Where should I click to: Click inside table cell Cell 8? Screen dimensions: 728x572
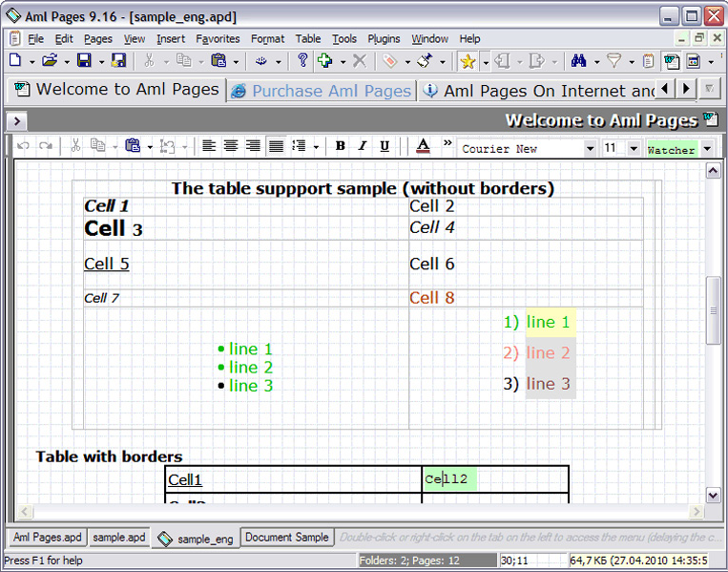431,298
